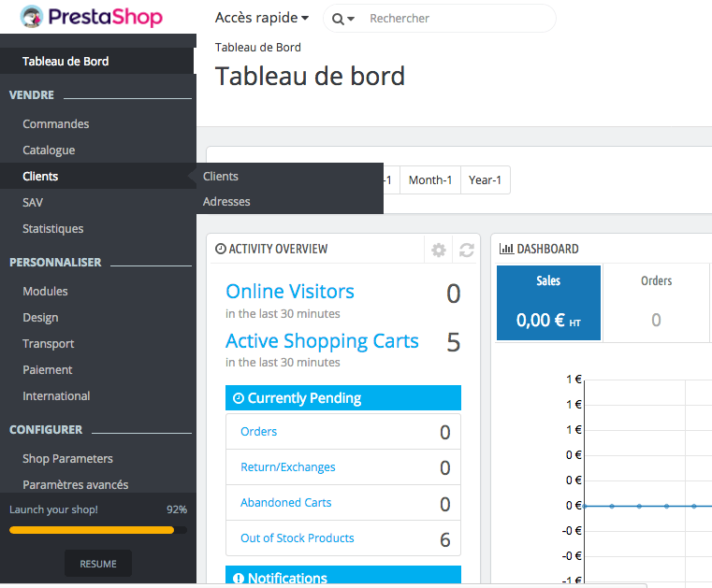Click the PrestaShop logo
Image resolution: width=712 pixels, height=588 pixels.
coord(92,17)
